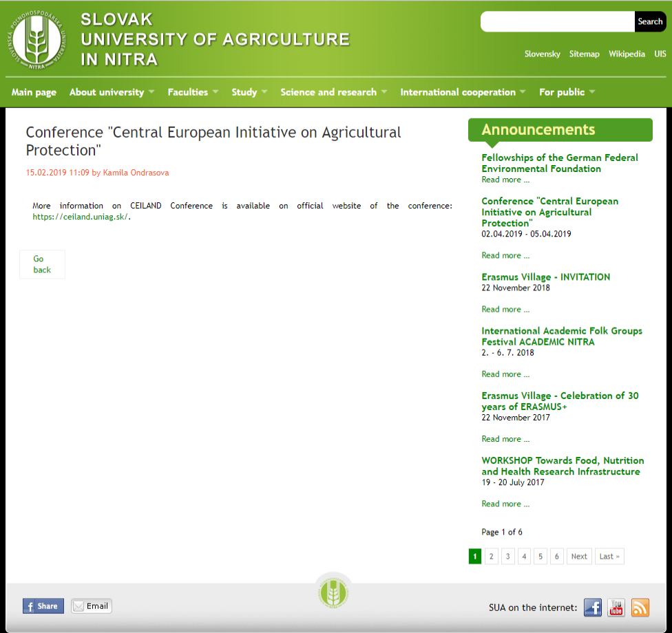
Task: Click the author line Kamila Ondrasova
Action: [97, 173]
